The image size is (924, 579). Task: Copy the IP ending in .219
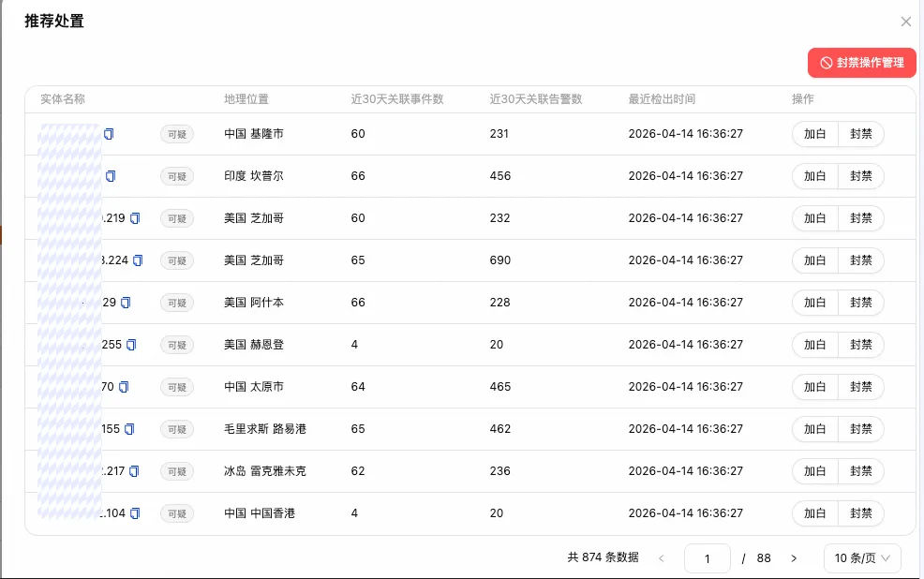135,218
